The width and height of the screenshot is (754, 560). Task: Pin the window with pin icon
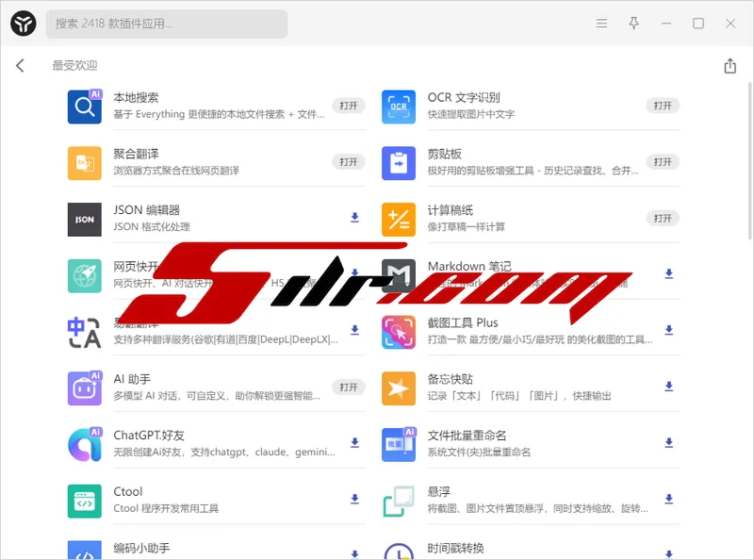coord(633,23)
